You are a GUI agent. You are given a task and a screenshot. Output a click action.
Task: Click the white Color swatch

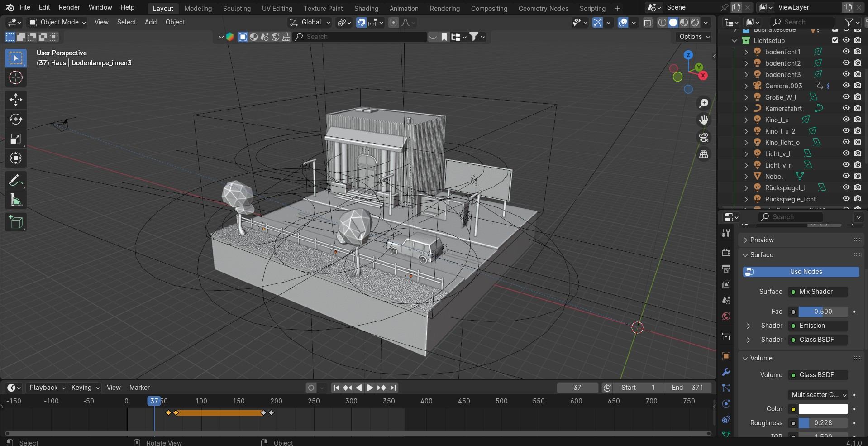point(823,409)
